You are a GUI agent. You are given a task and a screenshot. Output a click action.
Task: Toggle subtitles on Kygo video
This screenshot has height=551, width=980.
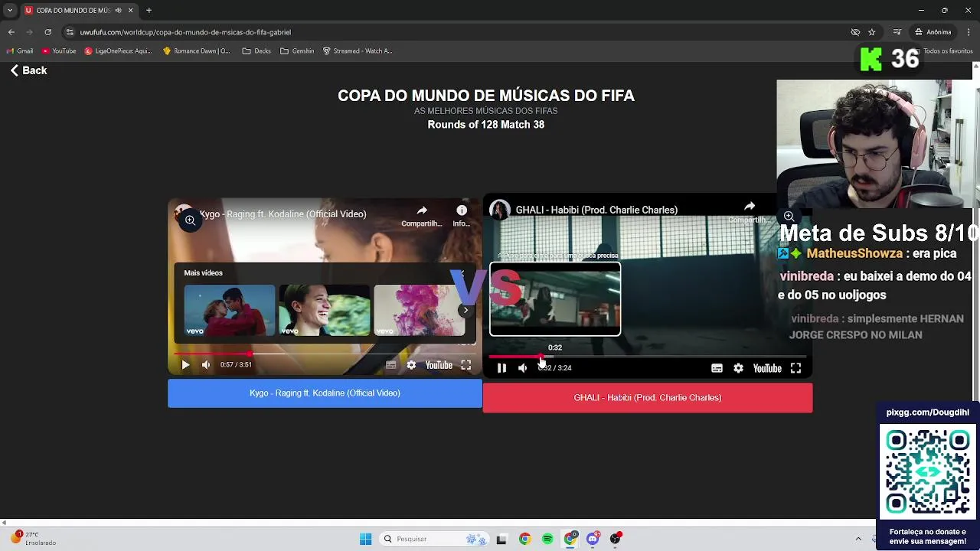[x=390, y=365]
